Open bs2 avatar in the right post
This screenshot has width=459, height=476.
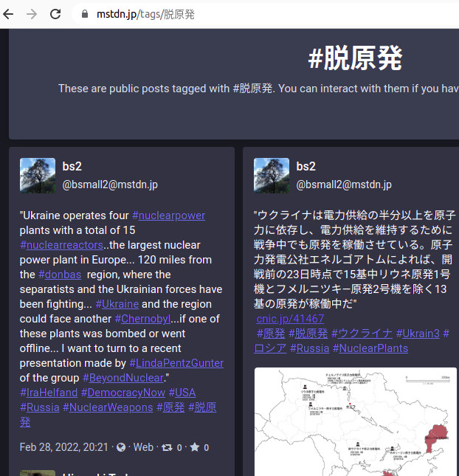(272, 176)
